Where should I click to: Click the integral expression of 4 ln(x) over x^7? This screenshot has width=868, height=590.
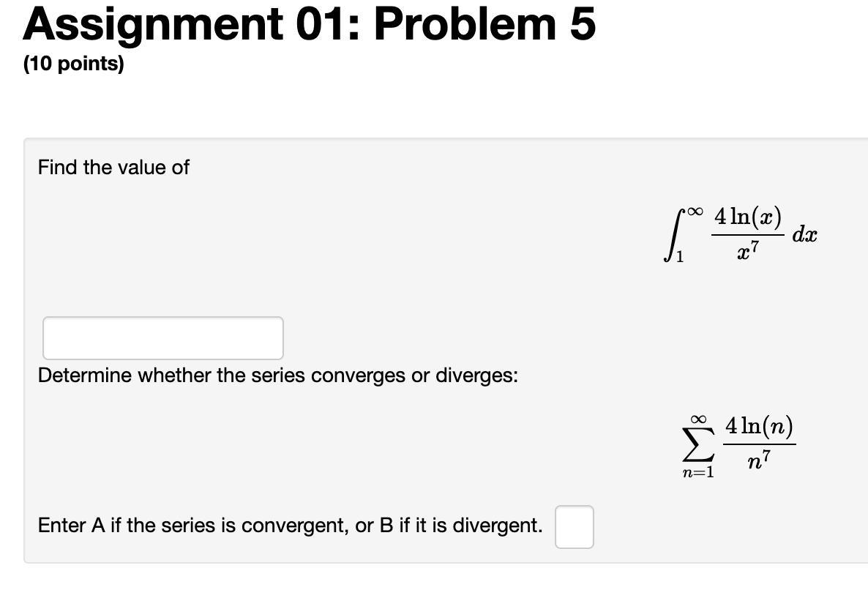pos(739,234)
